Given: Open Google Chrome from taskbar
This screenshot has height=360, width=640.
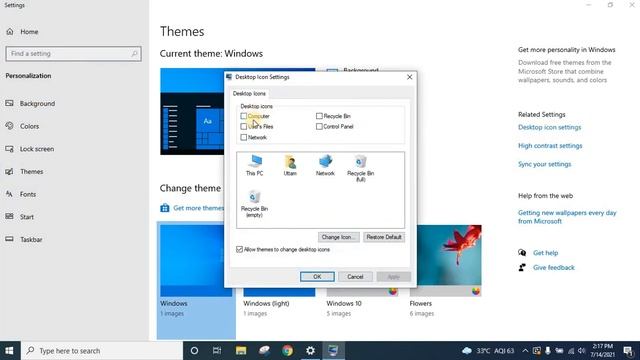Looking at the screenshot, I should [x=287, y=351].
